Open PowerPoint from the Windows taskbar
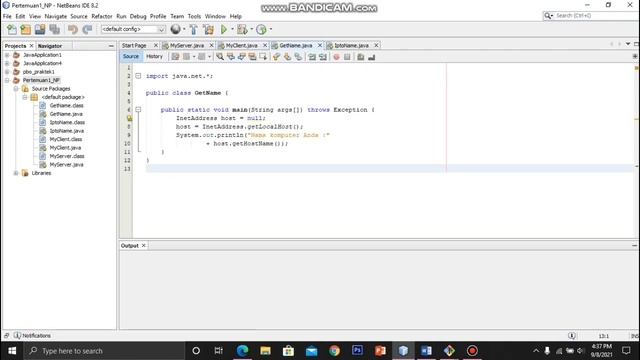Screen dimensions: 640x360 coord(380,351)
